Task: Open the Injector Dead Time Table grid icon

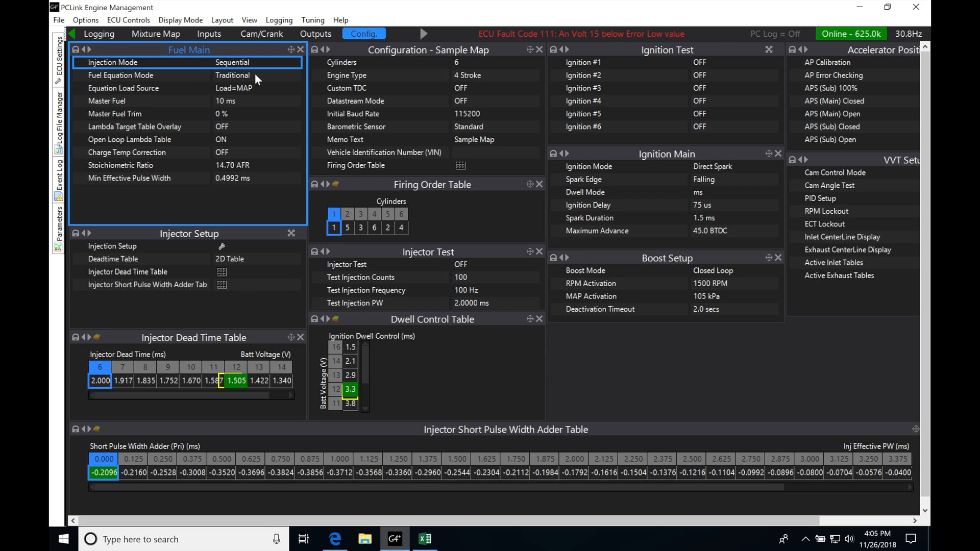Action: (x=222, y=271)
